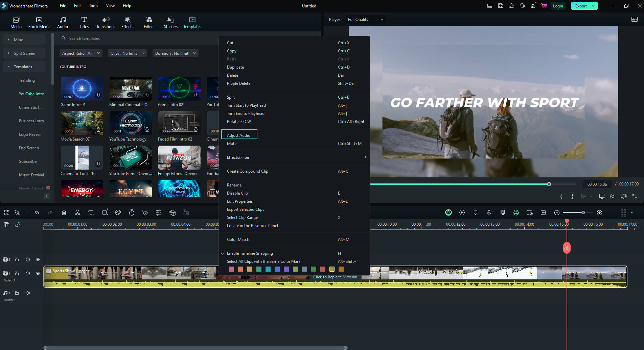
Task: Take a snapshot with the camera icon
Action: point(613,196)
